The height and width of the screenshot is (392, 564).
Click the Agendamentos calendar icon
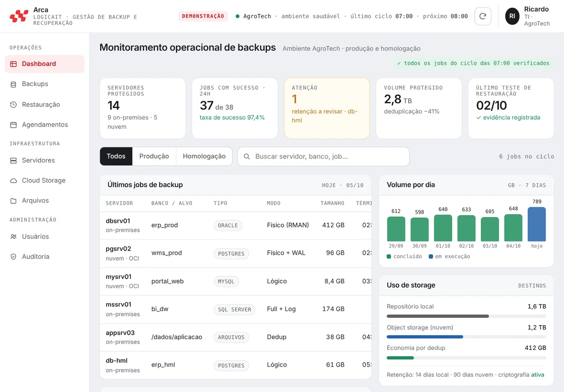point(13,125)
